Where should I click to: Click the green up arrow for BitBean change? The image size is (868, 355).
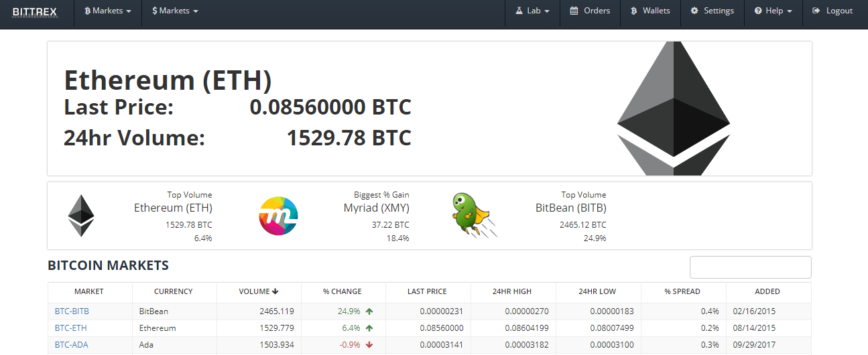click(369, 311)
